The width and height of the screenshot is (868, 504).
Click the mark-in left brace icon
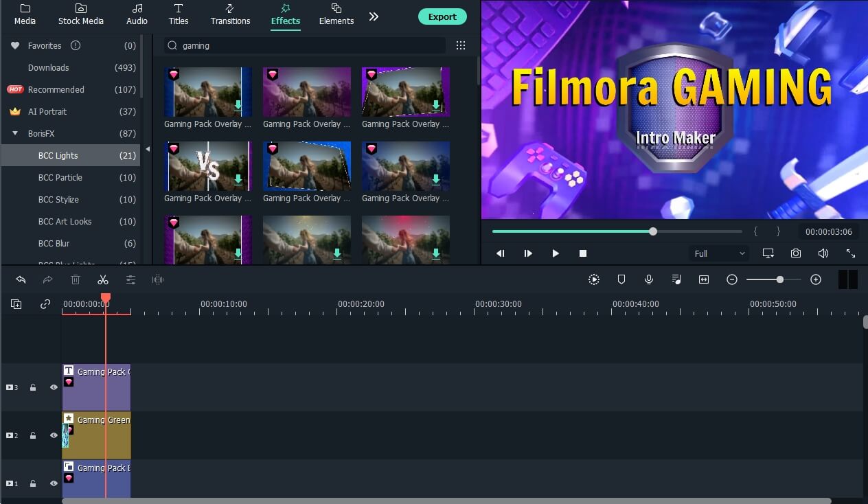tap(756, 232)
